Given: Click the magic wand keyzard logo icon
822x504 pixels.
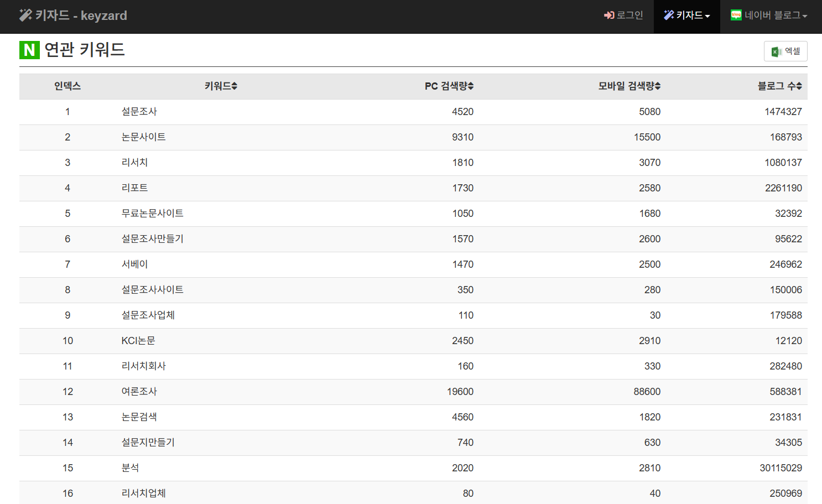Looking at the screenshot, I should [x=25, y=15].
